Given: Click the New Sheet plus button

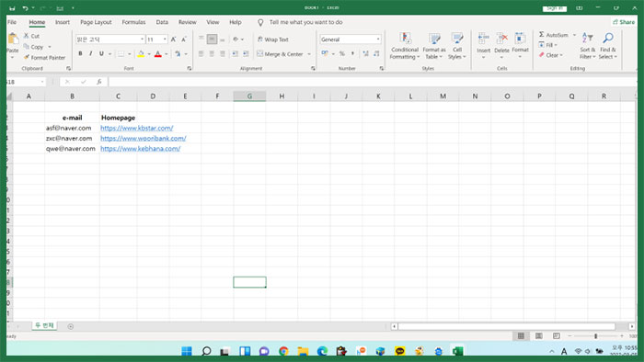Looking at the screenshot, I should click(71, 326).
